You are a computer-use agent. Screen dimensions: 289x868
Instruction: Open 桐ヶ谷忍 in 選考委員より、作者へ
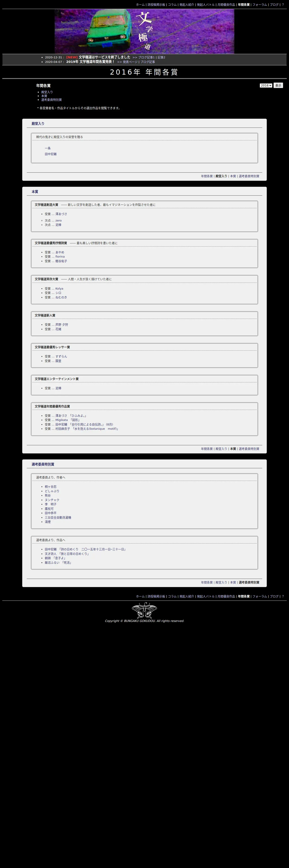pos(51,487)
